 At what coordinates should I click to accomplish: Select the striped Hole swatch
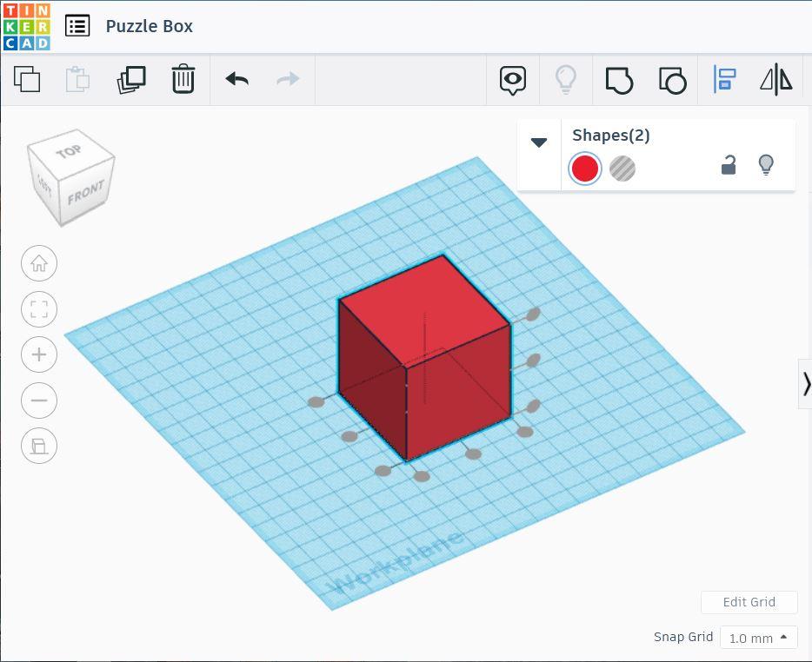pyautogui.click(x=622, y=169)
